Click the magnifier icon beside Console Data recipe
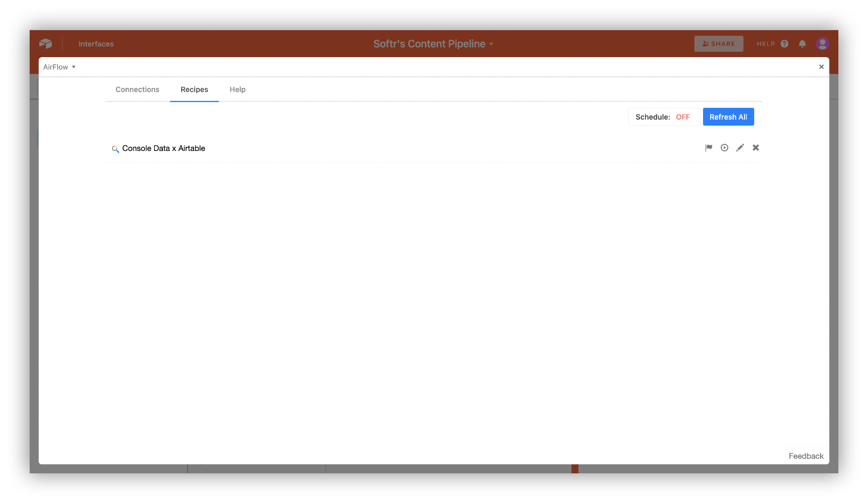 (x=115, y=149)
